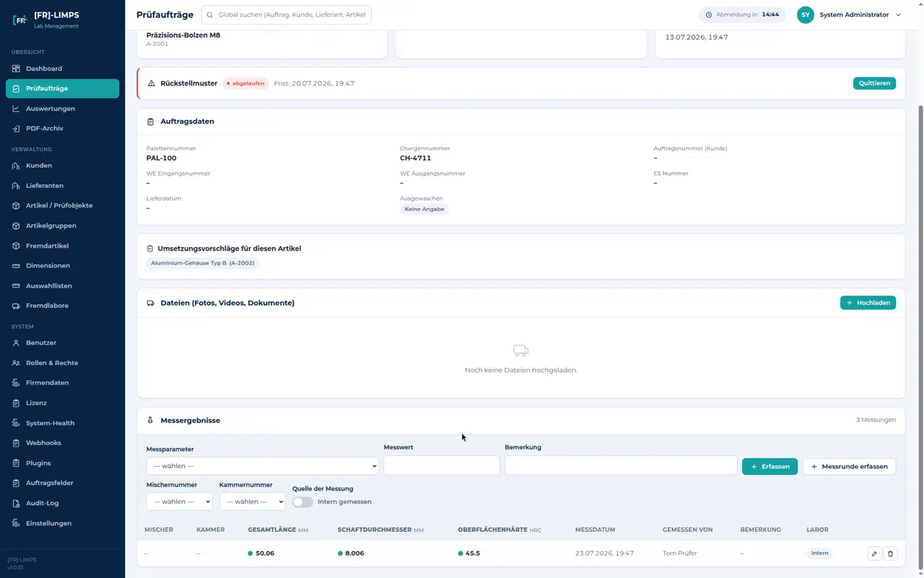924x578 pixels.
Task: Open the Kammernummer dropdown
Action: coord(253,501)
